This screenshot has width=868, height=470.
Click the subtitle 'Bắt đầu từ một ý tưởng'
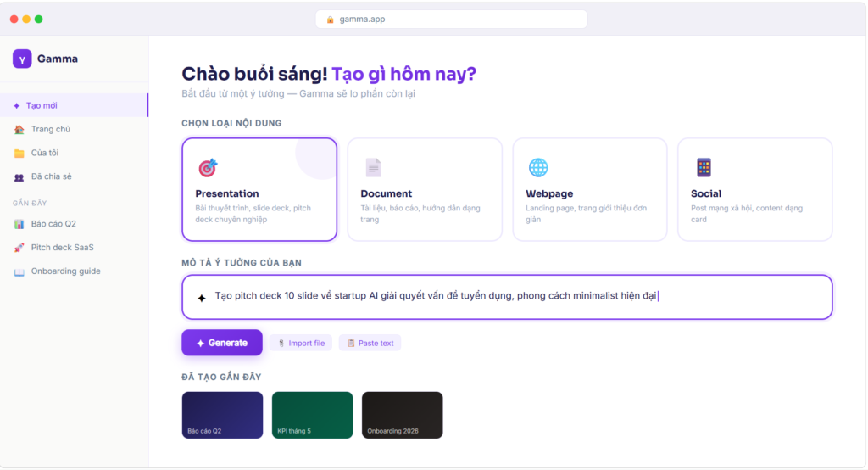click(x=233, y=93)
